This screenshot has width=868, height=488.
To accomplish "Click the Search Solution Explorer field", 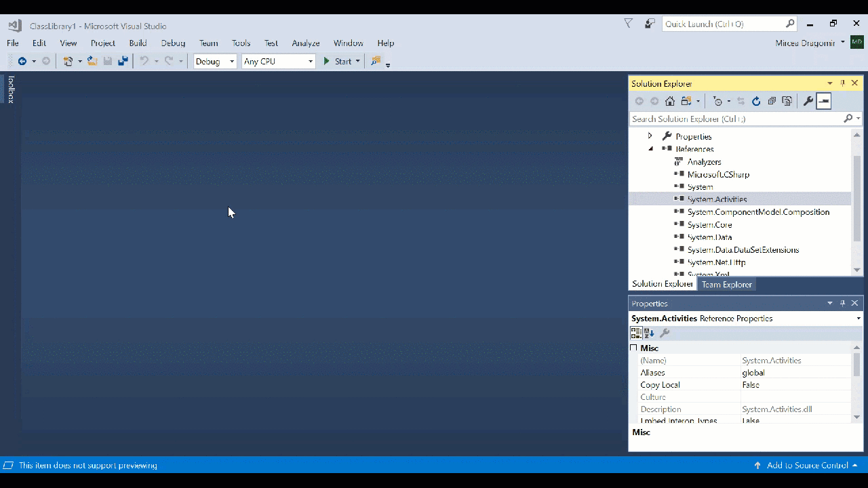I will [x=737, y=119].
